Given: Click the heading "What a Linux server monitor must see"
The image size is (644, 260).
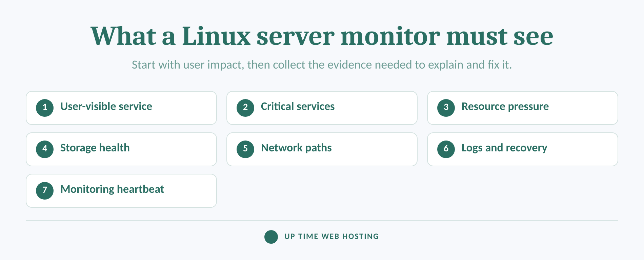Looking at the screenshot, I should tap(322, 36).
